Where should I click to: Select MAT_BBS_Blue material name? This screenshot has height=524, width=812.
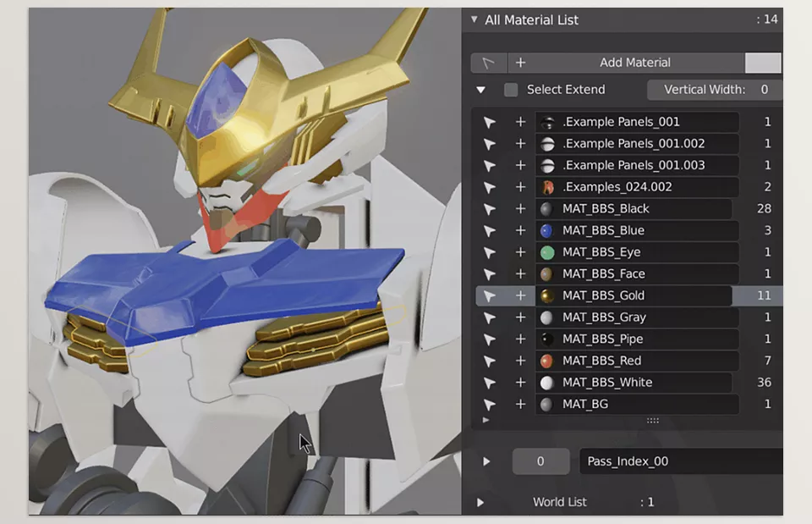click(x=603, y=230)
